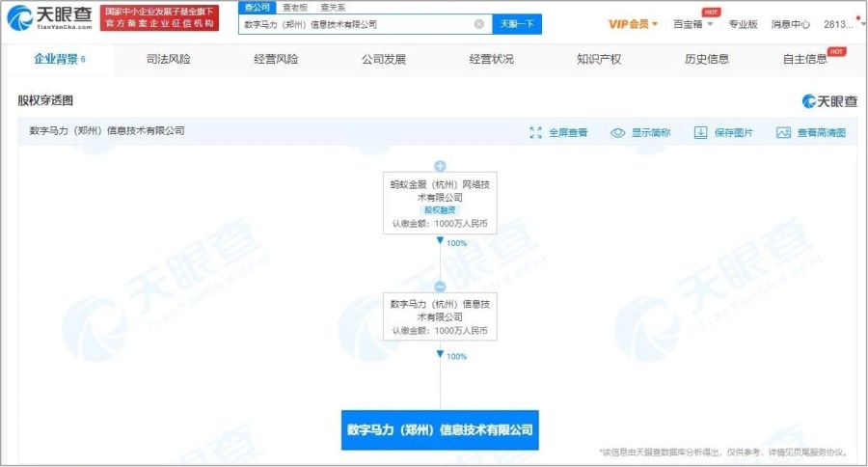Open the 专业版 link
The width and height of the screenshot is (868, 467).
click(743, 24)
